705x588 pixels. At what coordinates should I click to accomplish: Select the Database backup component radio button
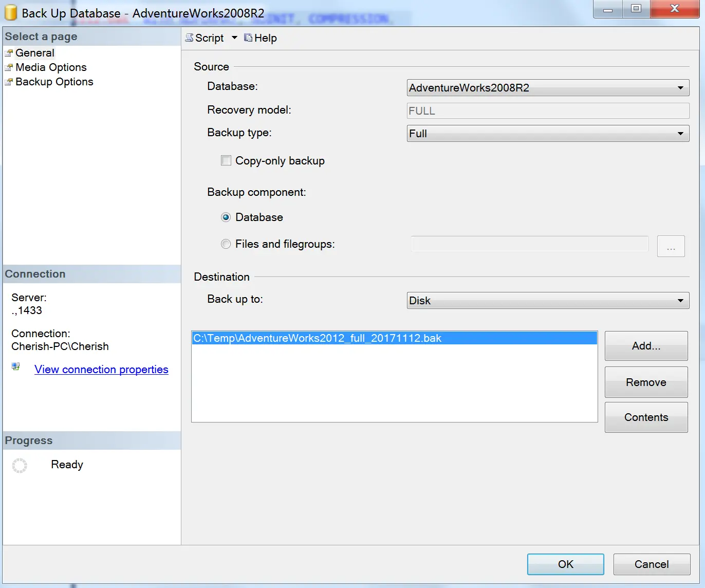click(x=226, y=217)
